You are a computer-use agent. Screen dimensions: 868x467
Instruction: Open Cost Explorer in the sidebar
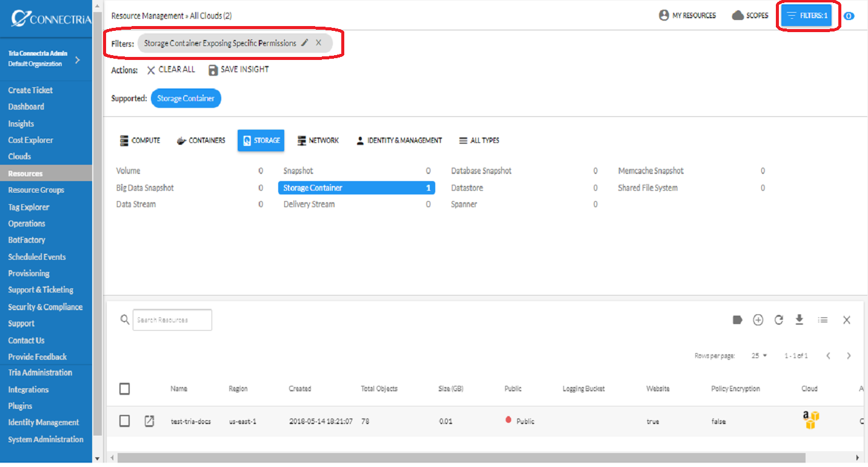tap(31, 140)
